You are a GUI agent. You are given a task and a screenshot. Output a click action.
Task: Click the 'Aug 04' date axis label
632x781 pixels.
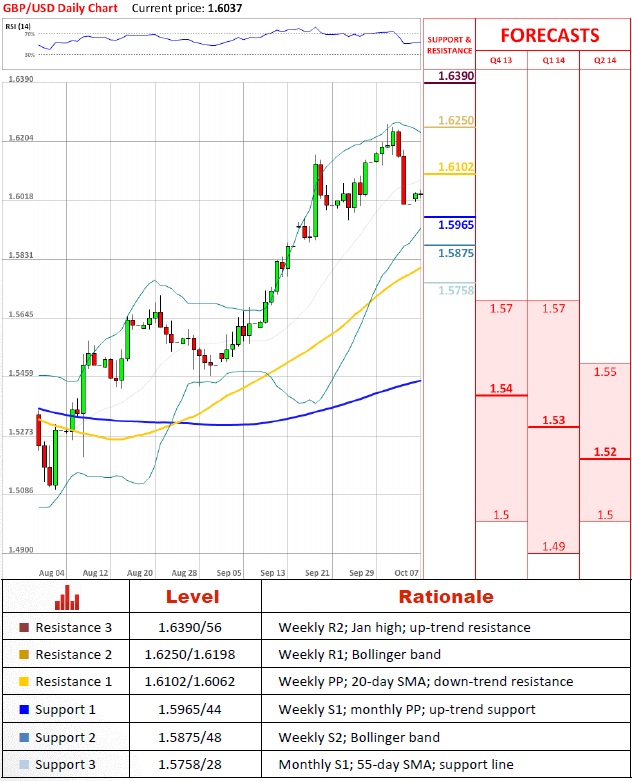[51, 573]
